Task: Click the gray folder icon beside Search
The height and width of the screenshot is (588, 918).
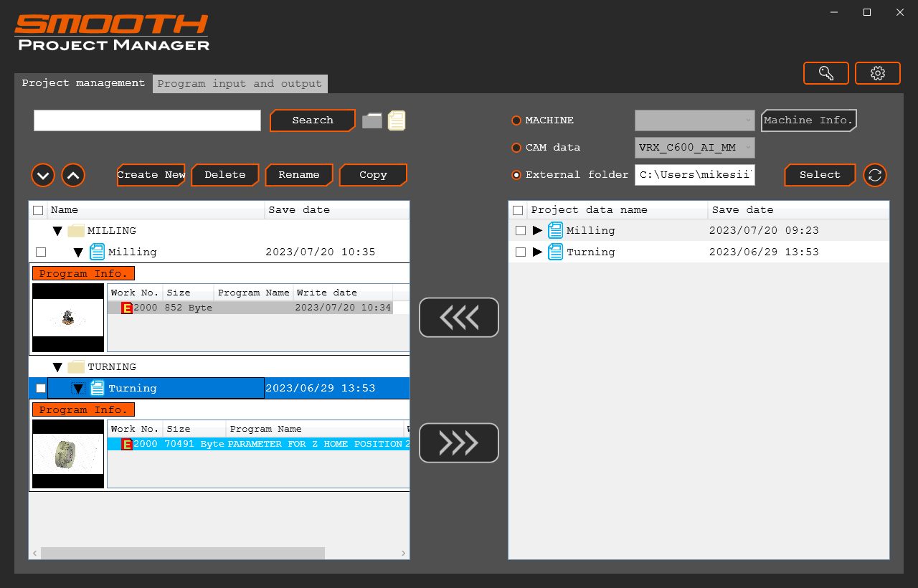Action: coord(372,120)
